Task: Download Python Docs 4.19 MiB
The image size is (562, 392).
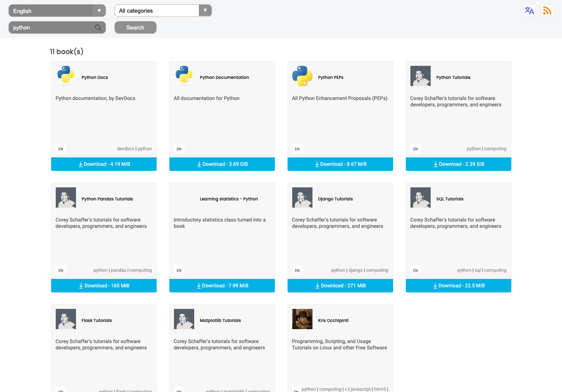Action: pyautogui.click(x=104, y=164)
